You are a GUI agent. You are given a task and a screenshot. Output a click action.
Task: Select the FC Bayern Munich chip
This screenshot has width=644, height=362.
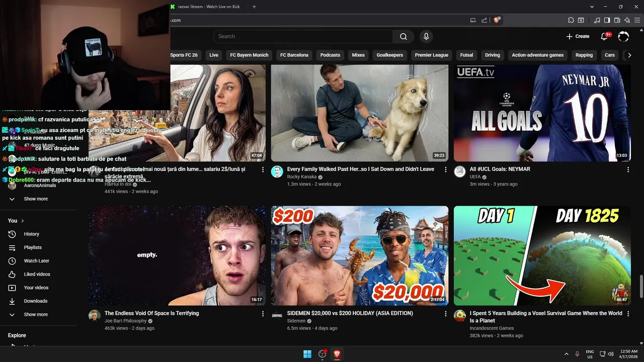(x=249, y=55)
